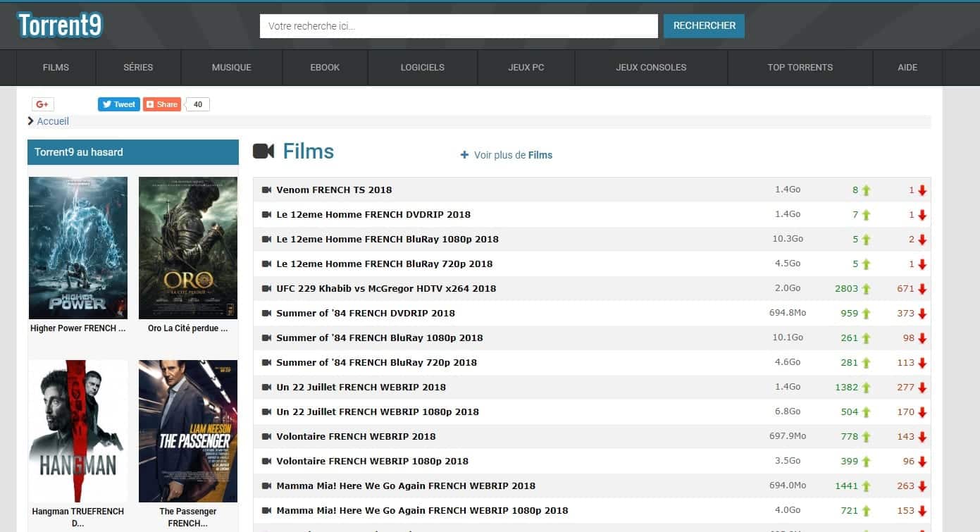Click the film camera icon beside Venom FRENCH TS 2018
Image resolution: width=980 pixels, height=532 pixels.
click(x=266, y=189)
